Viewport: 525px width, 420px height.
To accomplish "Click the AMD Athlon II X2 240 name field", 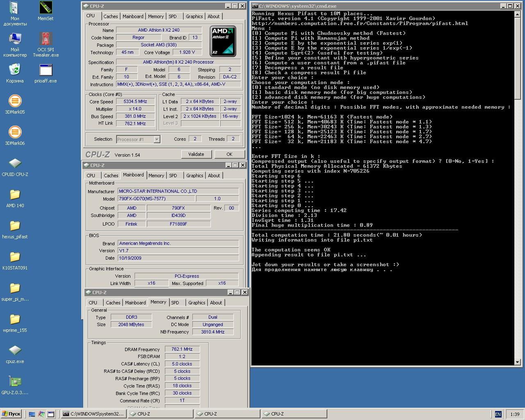I will (159, 30).
